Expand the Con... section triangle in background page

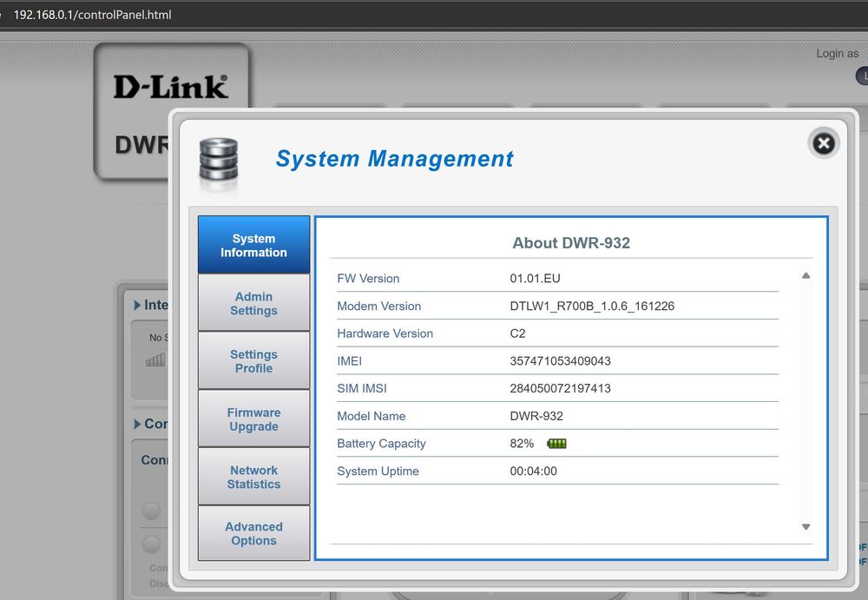tap(137, 425)
